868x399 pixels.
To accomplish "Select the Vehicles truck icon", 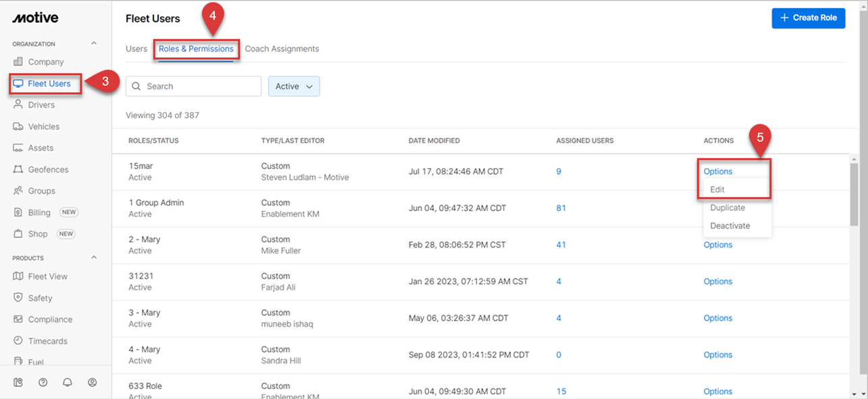I will [x=18, y=126].
